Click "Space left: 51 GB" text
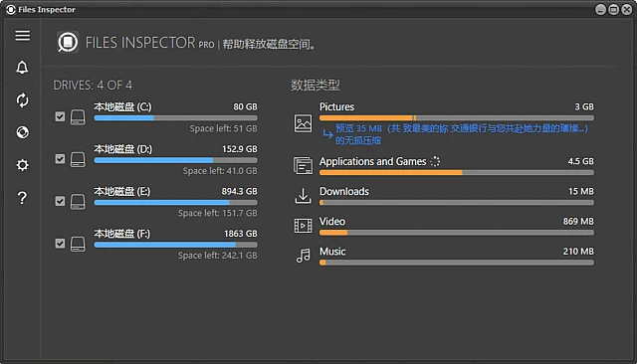Screen dimensions: 637x364 [x=223, y=128]
